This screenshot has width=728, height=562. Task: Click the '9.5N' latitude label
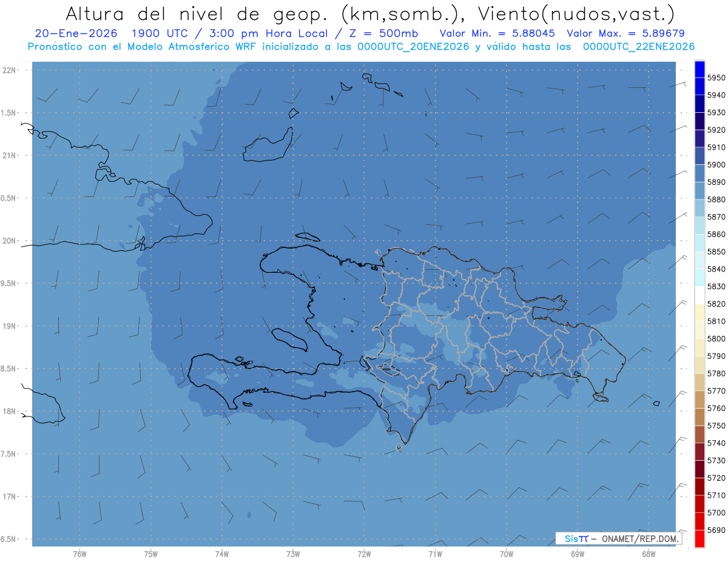coord(9,284)
